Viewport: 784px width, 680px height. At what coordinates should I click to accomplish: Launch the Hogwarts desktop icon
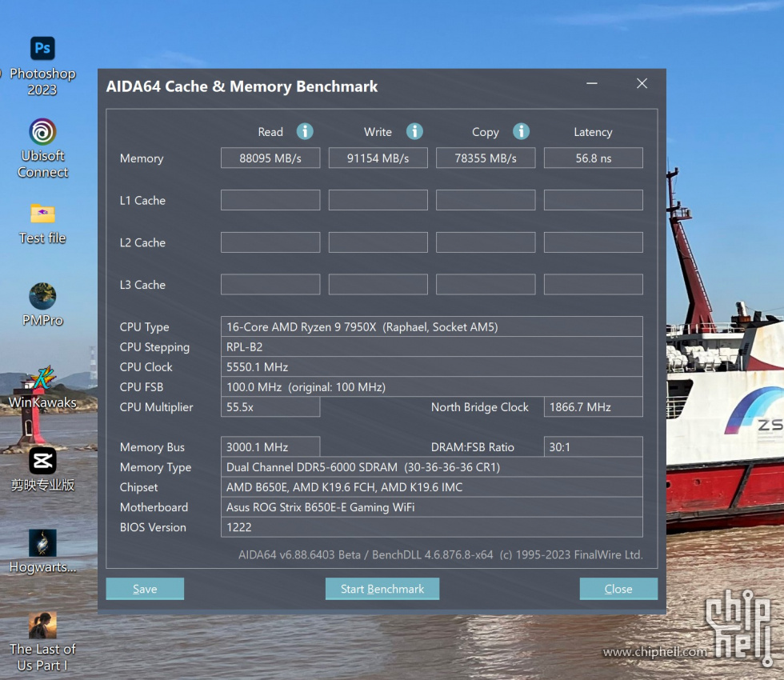pos(42,543)
